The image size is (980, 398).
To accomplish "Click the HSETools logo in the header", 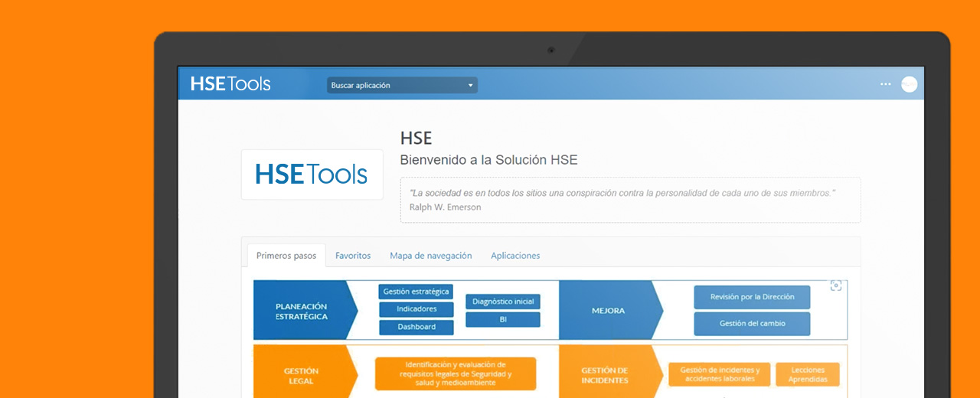I will pyautogui.click(x=230, y=83).
